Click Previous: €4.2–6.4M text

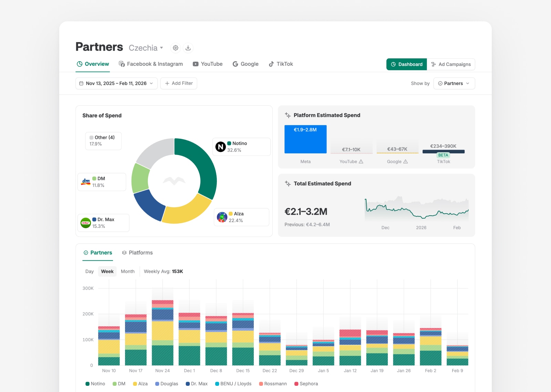307,225
